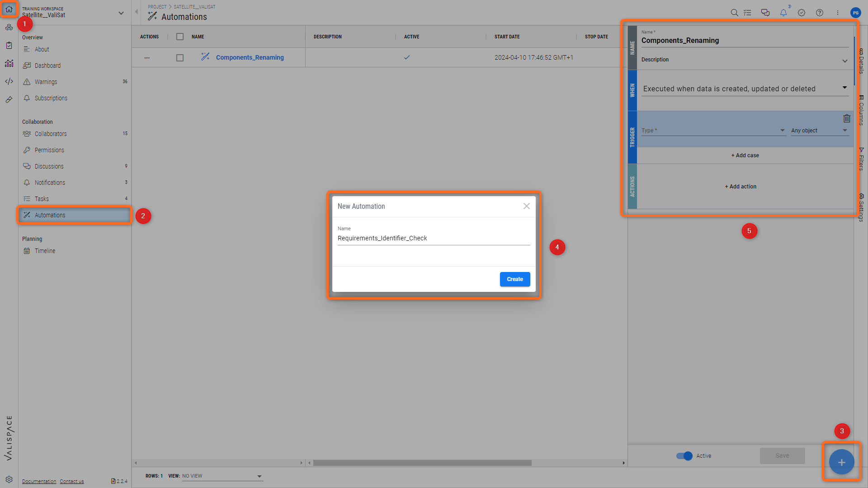Expand the Description field chevron

point(844,61)
